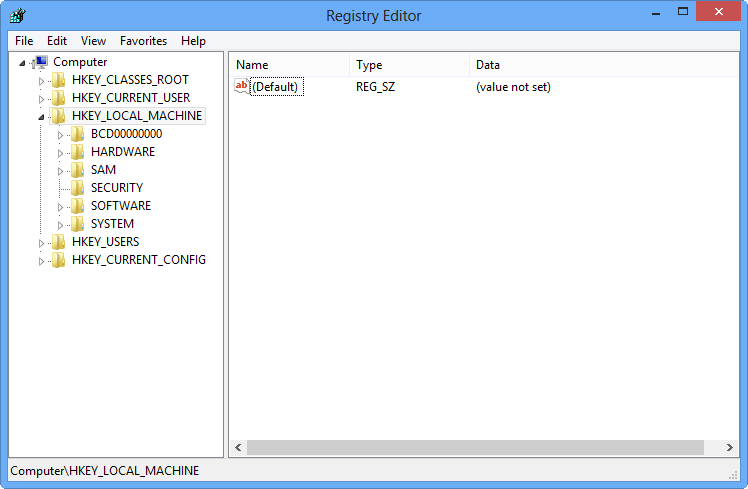Click the Computer icon in tree
Screen dimensions: 748x489
[41, 62]
